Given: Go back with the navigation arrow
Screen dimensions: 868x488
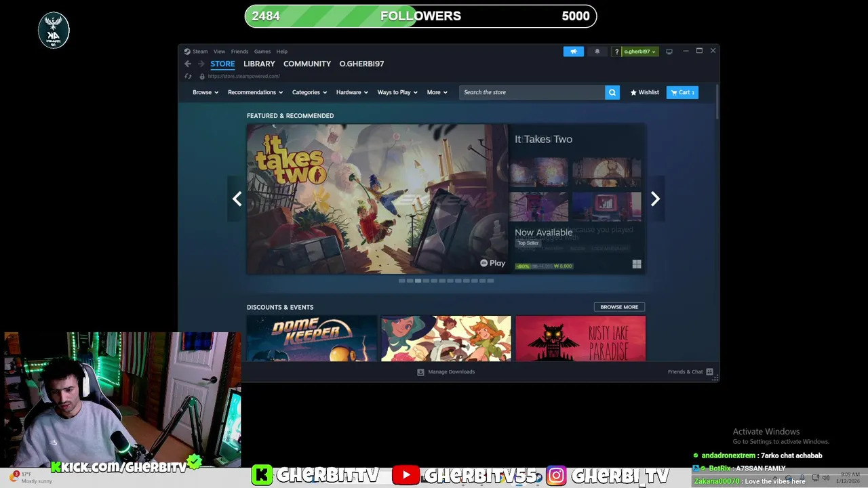Looking at the screenshot, I should pos(188,64).
